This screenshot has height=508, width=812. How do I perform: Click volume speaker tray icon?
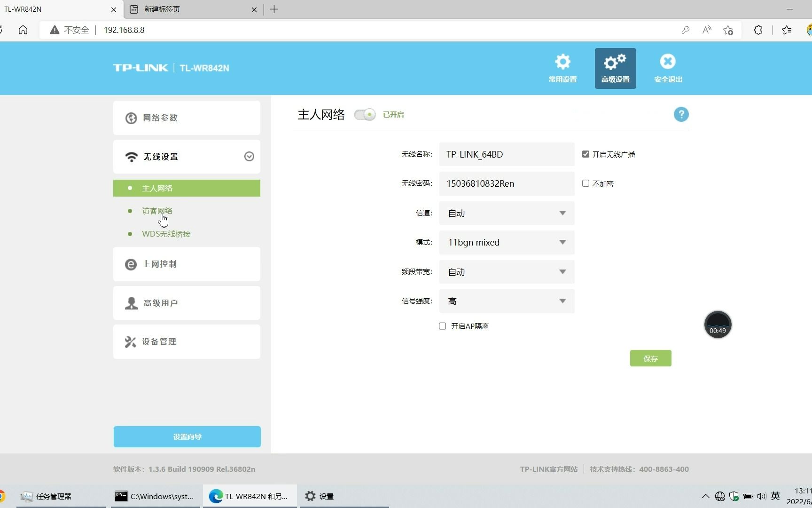pyautogui.click(x=761, y=496)
